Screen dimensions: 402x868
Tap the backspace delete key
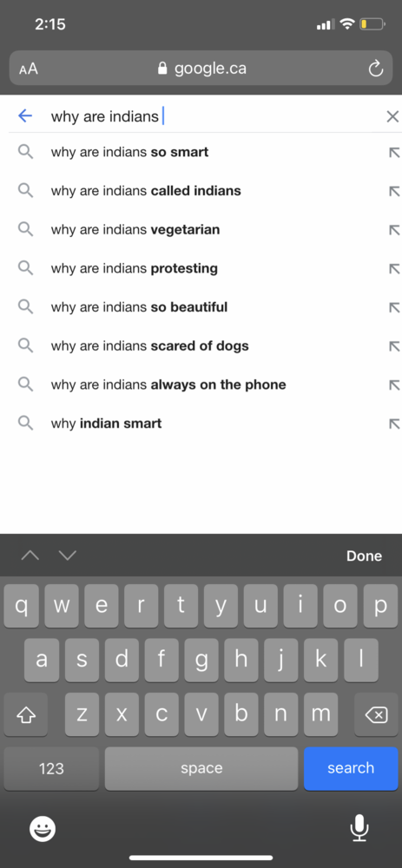point(376,714)
